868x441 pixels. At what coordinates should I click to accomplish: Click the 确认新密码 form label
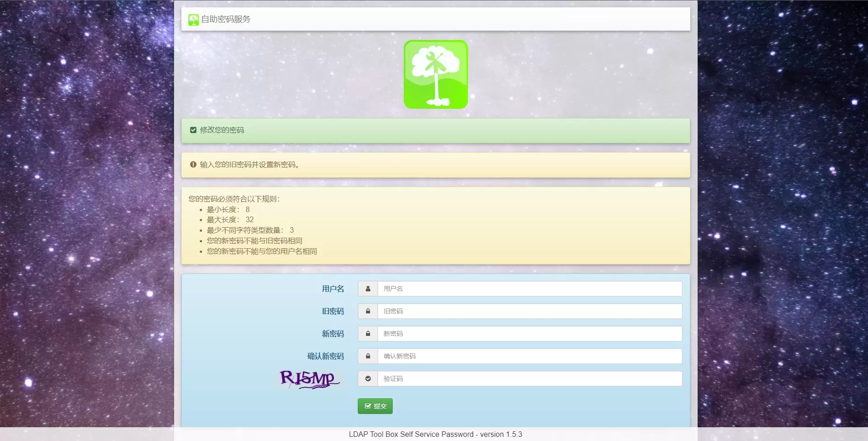point(325,357)
